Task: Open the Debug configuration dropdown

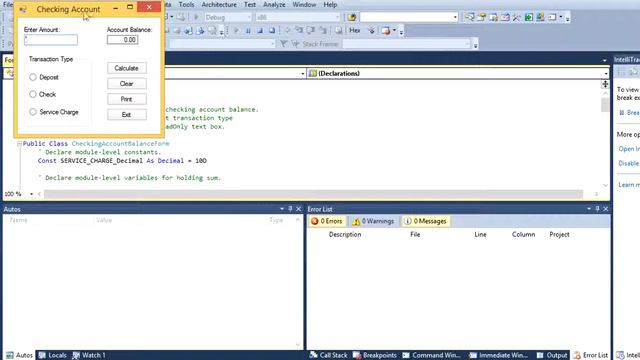Action: 227,17
